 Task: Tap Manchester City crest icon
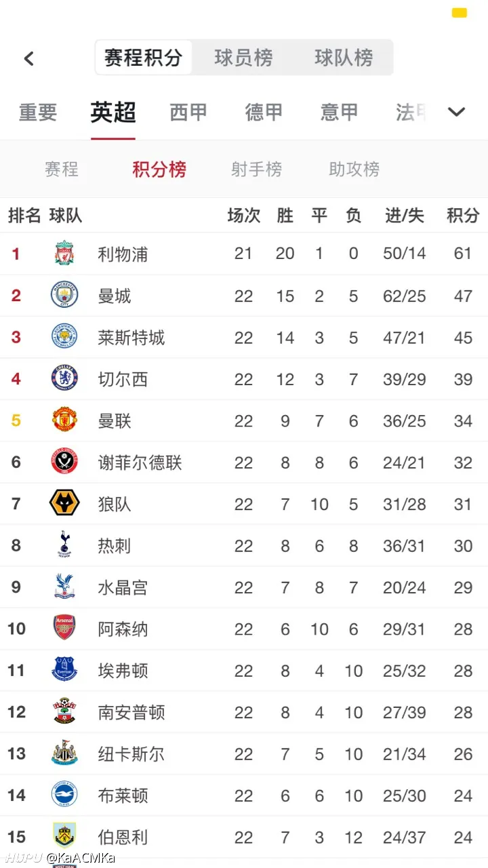point(64,295)
